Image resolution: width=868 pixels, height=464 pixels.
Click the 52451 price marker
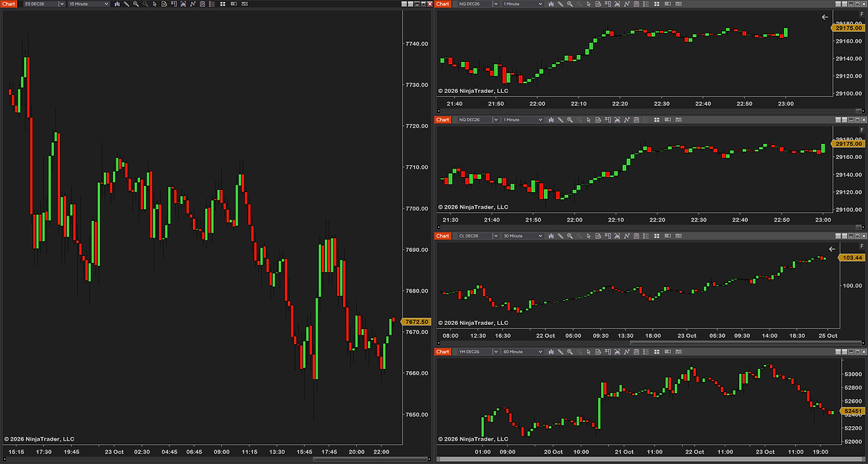point(852,411)
